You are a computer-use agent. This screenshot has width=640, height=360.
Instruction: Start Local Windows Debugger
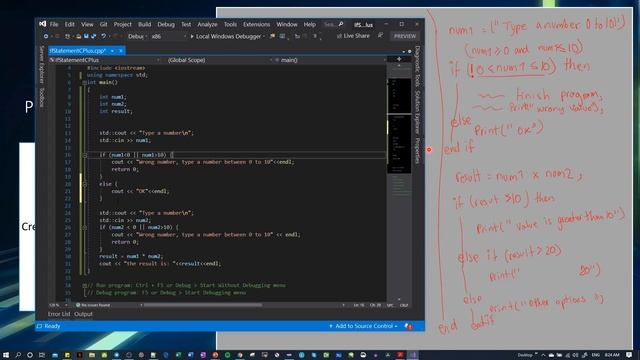[x=226, y=36]
